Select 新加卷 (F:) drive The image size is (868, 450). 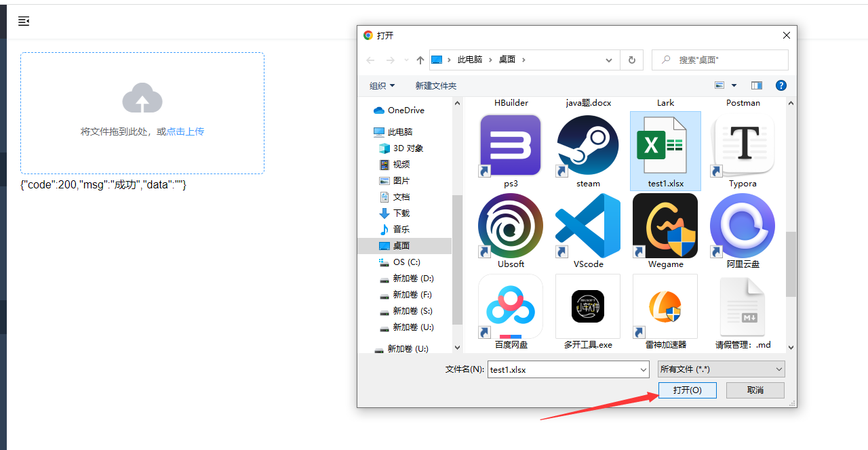[x=406, y=295]
